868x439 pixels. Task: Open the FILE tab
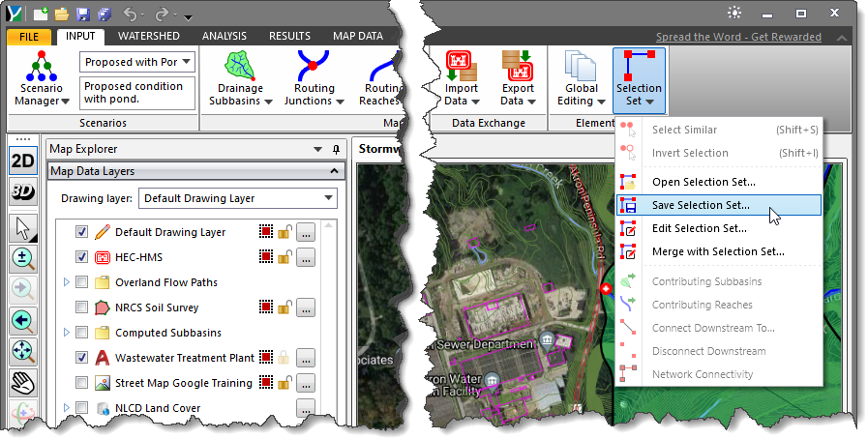point(29,37)
